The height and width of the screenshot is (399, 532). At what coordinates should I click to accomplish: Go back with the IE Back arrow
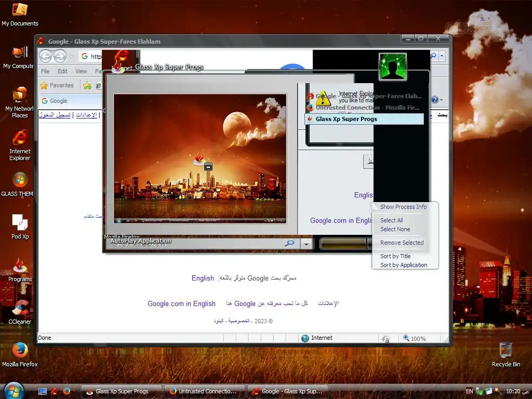[x=46, y=56]
